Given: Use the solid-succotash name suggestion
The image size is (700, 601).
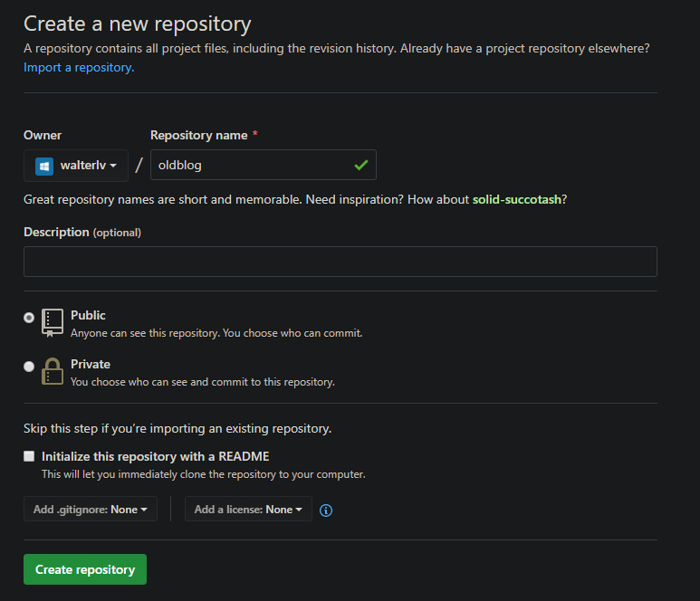Looking at the screenshot, I should [516, 199].
